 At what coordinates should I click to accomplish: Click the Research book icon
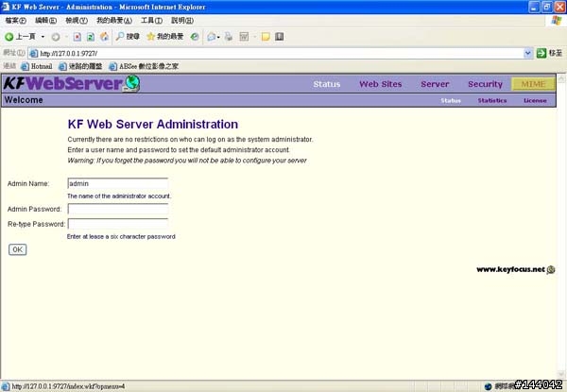tap(279, 37)
